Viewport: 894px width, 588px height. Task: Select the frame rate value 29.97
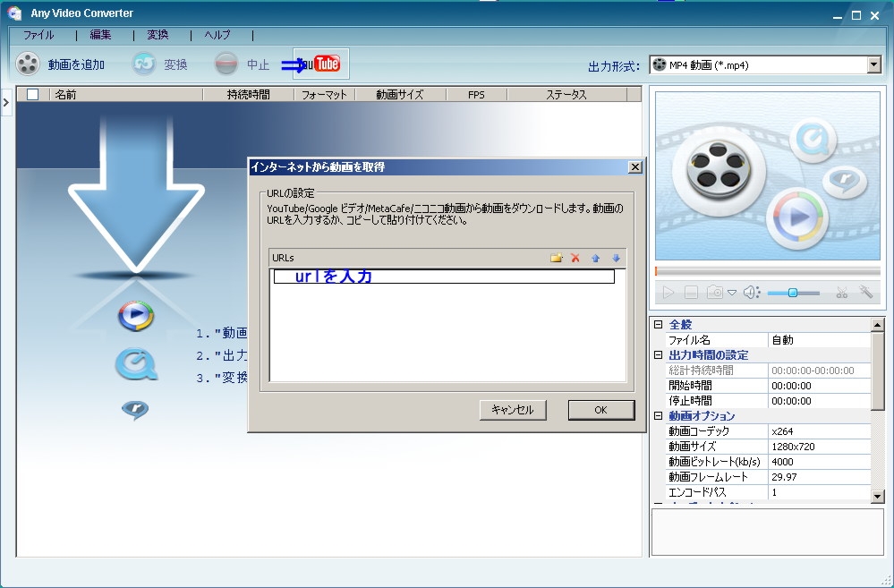click(x=820, y=477)
